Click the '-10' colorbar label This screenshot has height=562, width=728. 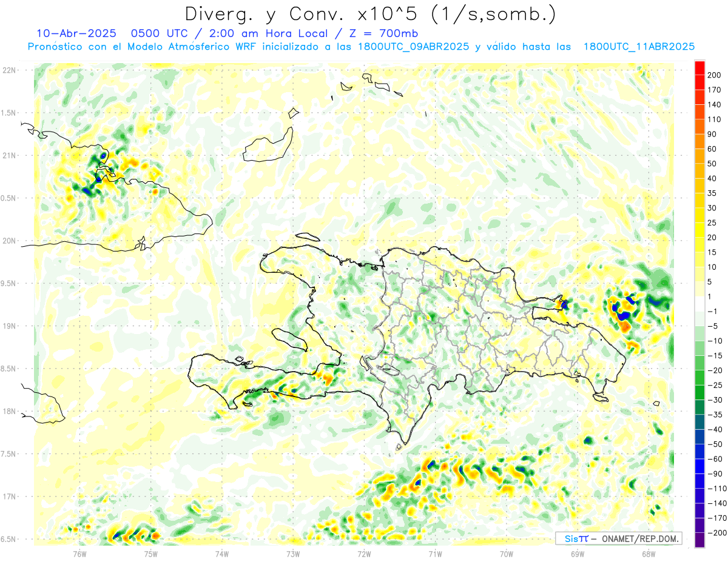(715, 341)
